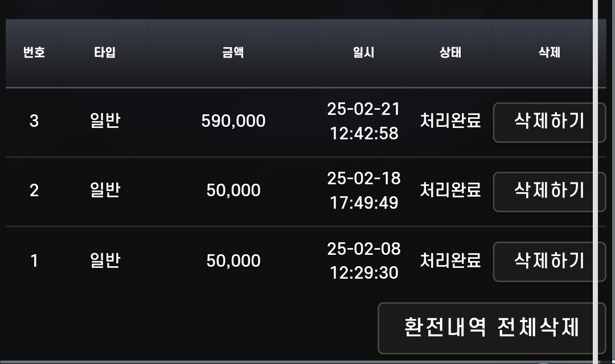615x364 pixels.
Task: Select the 25-02-08 12:29:30 date cell
Action: [x=363, y=260]
